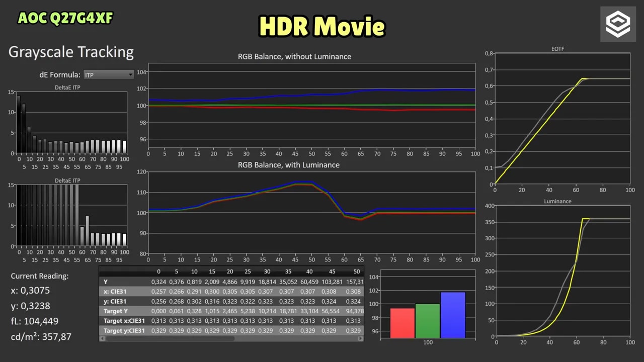Click the Target Y cell 94,378

pos(355,311)
